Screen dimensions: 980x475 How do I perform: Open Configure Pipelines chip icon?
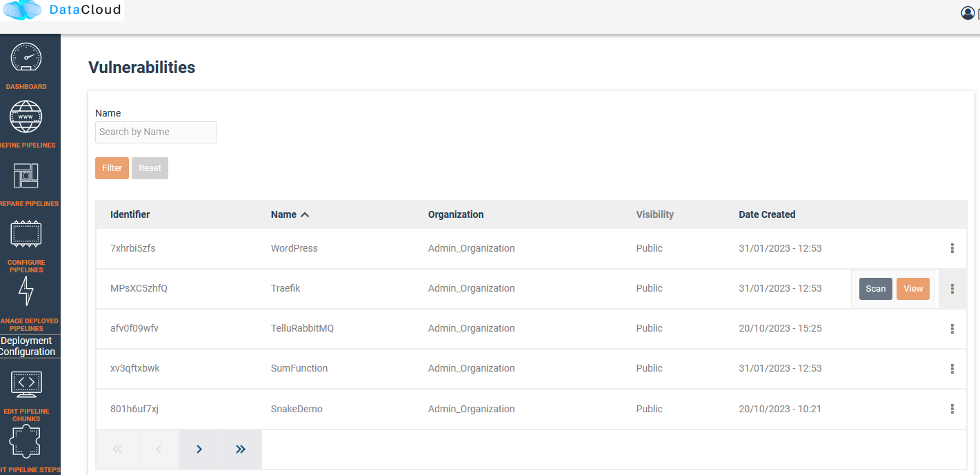click(x=26, y=234)
